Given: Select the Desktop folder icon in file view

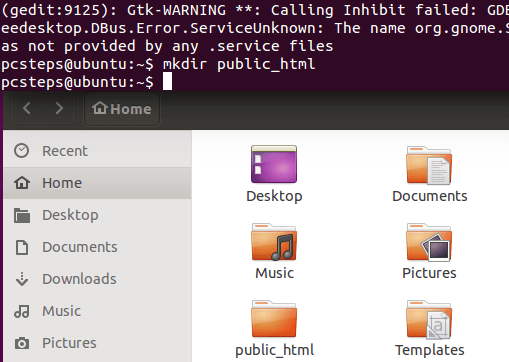Looking at the screenshot, I should (x=274, y=164).
